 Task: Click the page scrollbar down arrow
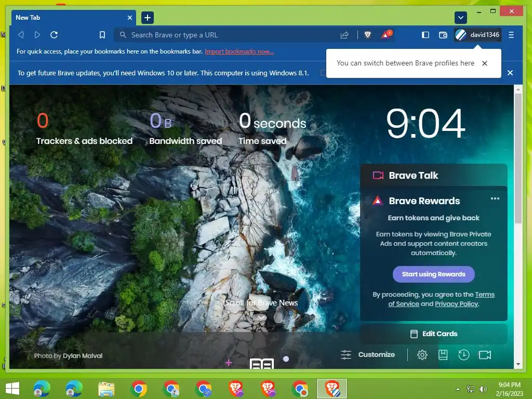click(518, 364)
